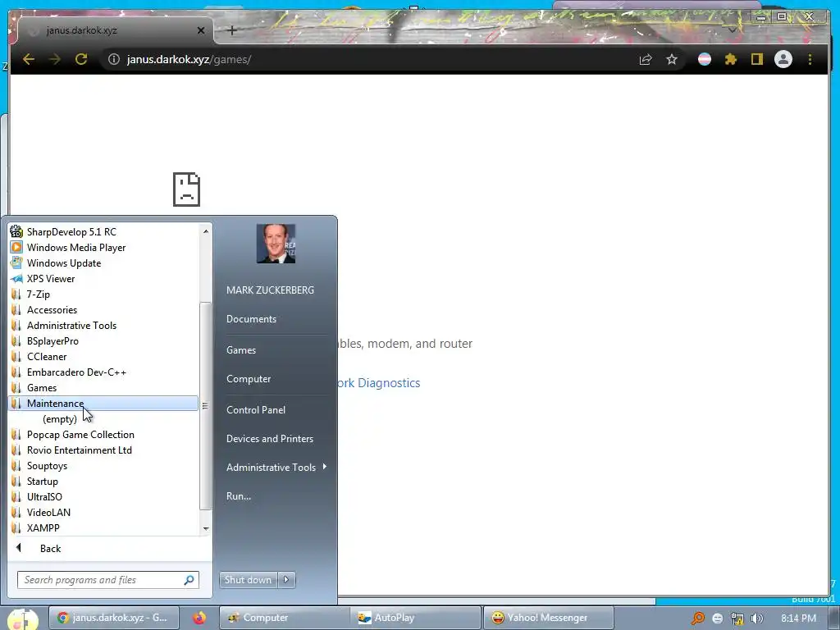Open Control Panel
The width and height of the screenshot is (840, 630).
[x=256, y=410]
